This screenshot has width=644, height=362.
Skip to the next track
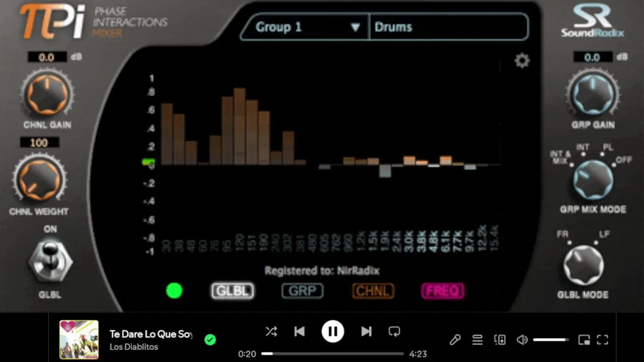366,331
